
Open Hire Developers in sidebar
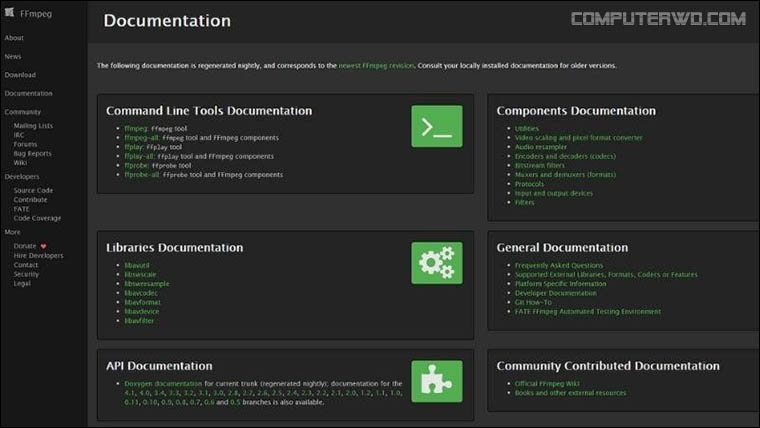(38, 255)
